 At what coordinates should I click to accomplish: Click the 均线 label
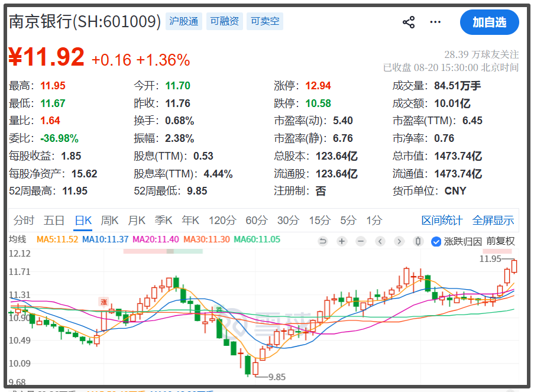point(17,239)
